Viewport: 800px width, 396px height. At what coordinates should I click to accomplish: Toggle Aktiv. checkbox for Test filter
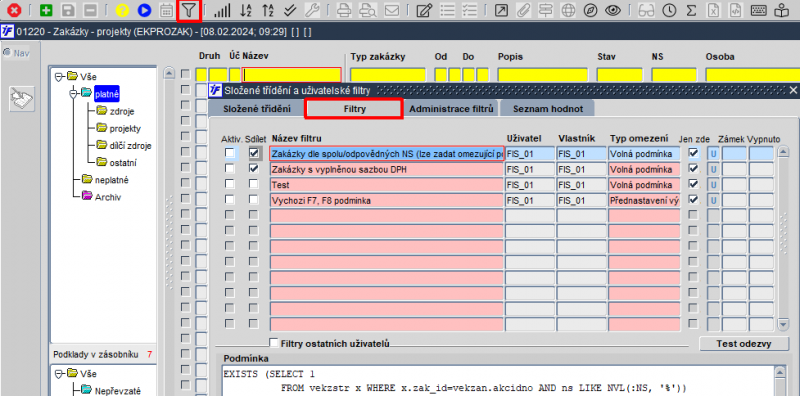point(230,184)
